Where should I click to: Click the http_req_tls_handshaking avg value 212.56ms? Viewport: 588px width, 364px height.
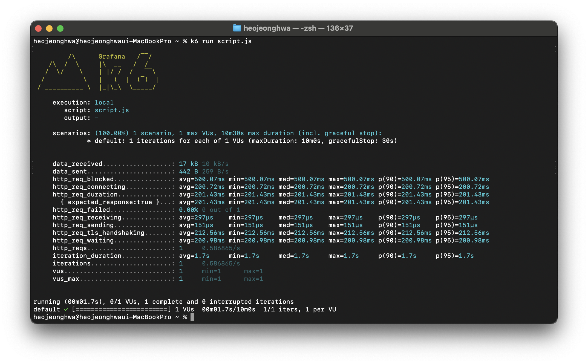(x=209, y=233)
